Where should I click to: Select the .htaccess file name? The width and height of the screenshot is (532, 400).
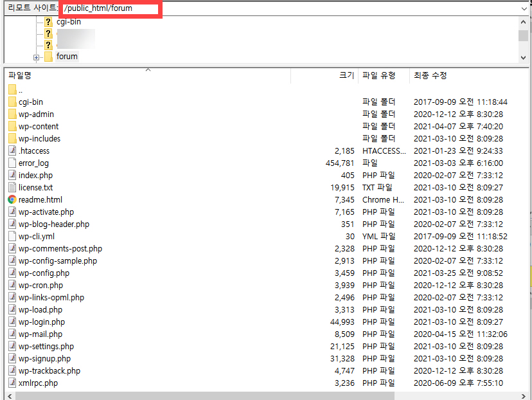click(x=34, y=151)
